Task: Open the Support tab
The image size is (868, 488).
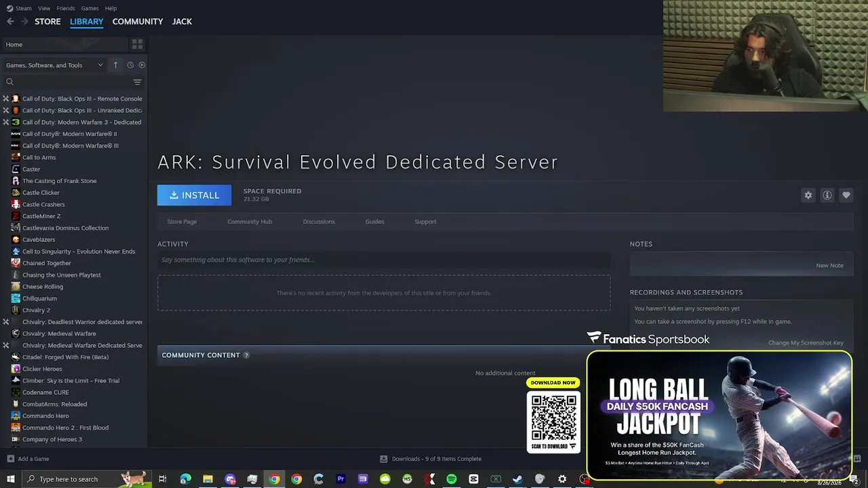Action: point(425,222)
